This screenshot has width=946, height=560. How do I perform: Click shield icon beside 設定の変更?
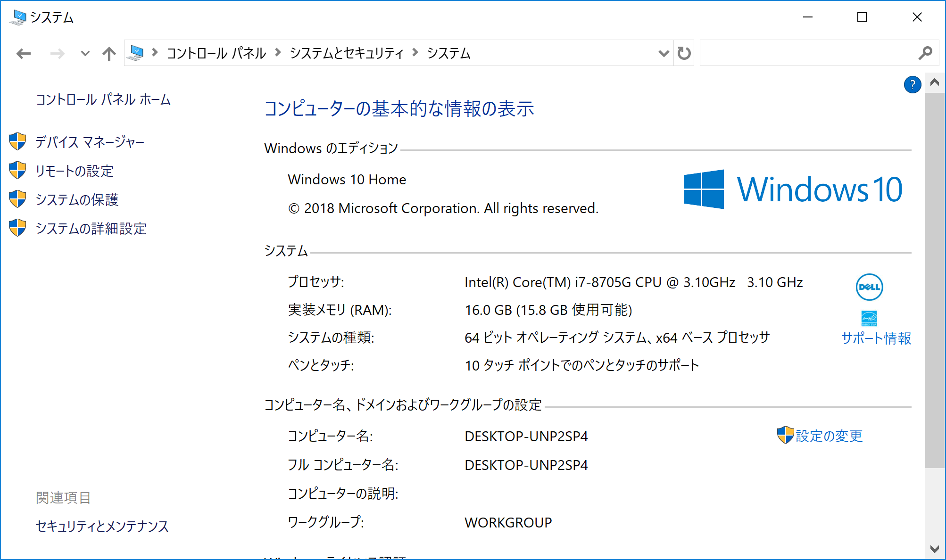click(785, 435)
